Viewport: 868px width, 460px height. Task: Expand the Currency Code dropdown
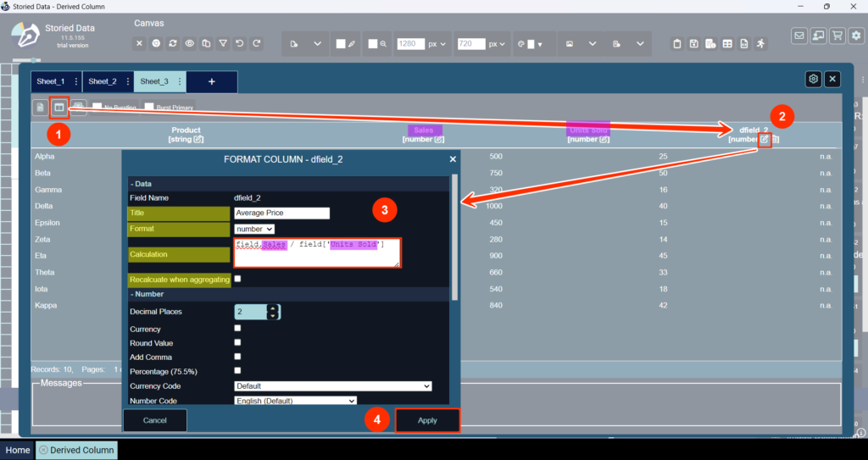pyautogui.click(x=333, y=386)
